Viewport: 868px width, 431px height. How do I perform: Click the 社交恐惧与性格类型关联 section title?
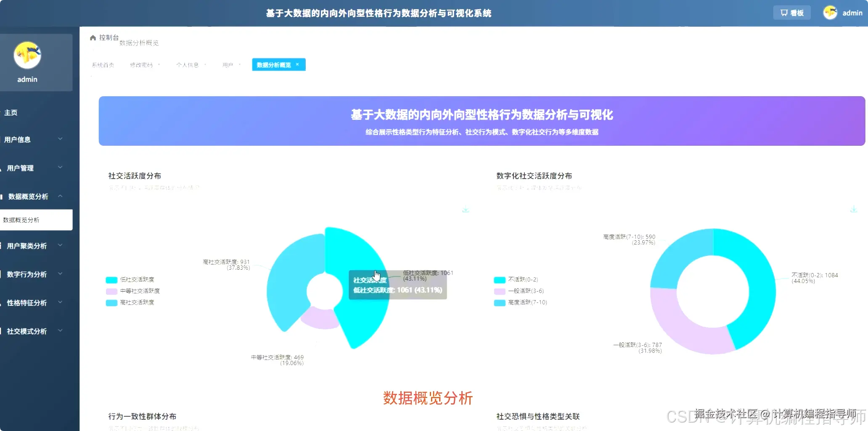538,417
